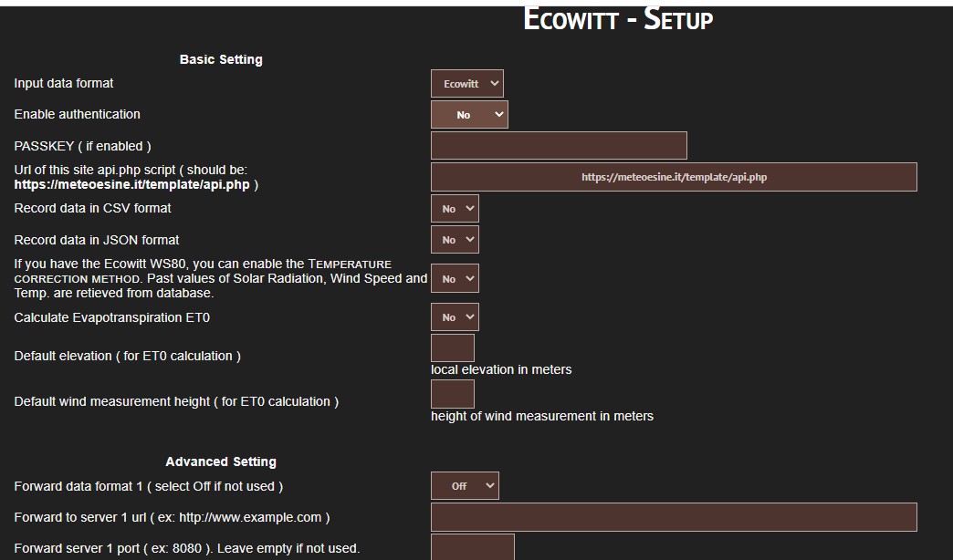Click the Forward server 1 port field
953x560 pixels.
[x=472, y=547]
